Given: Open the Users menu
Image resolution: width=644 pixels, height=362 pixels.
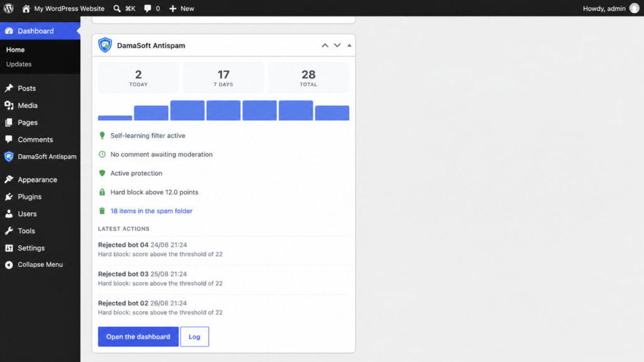Looking at the screenshot, I should coord(40,214).
